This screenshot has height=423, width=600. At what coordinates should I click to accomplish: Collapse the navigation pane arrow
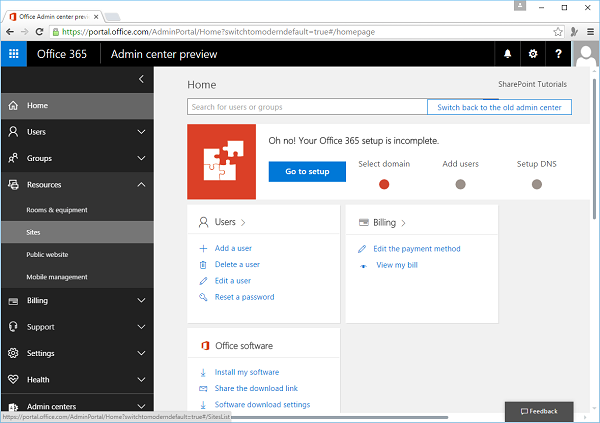[141, 79]
